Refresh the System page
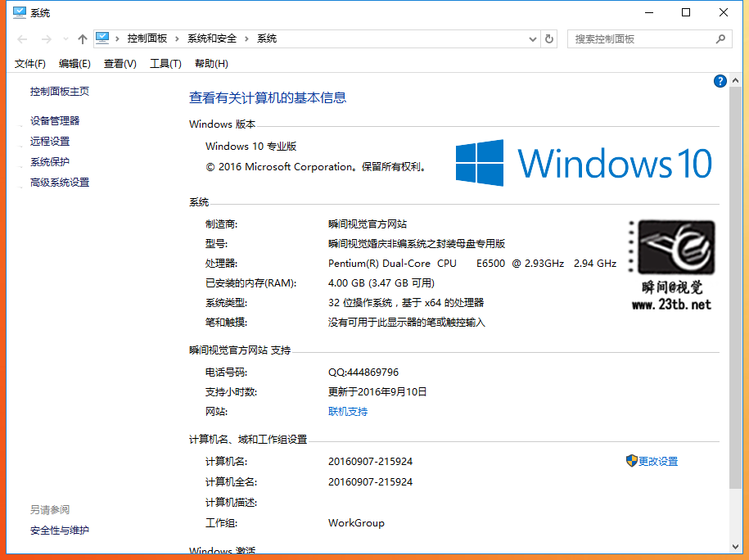The height and width of the screenshot is (560, 749). 549,39
